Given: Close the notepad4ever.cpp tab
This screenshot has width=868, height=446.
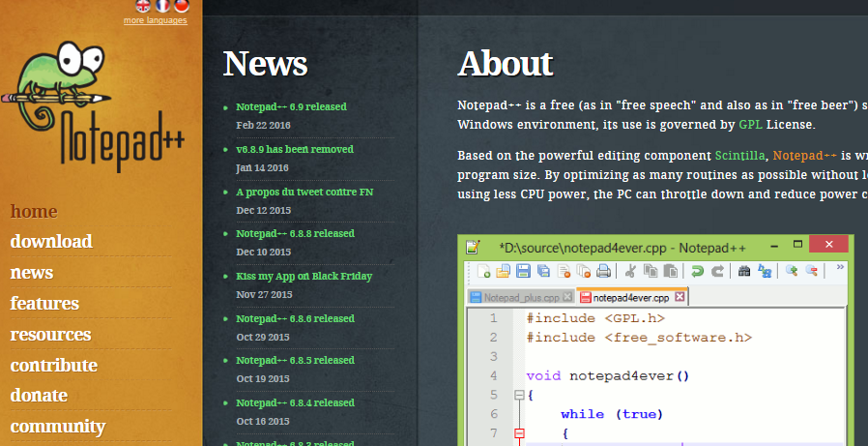Looking at the screenshot, I should click(680, 297).
